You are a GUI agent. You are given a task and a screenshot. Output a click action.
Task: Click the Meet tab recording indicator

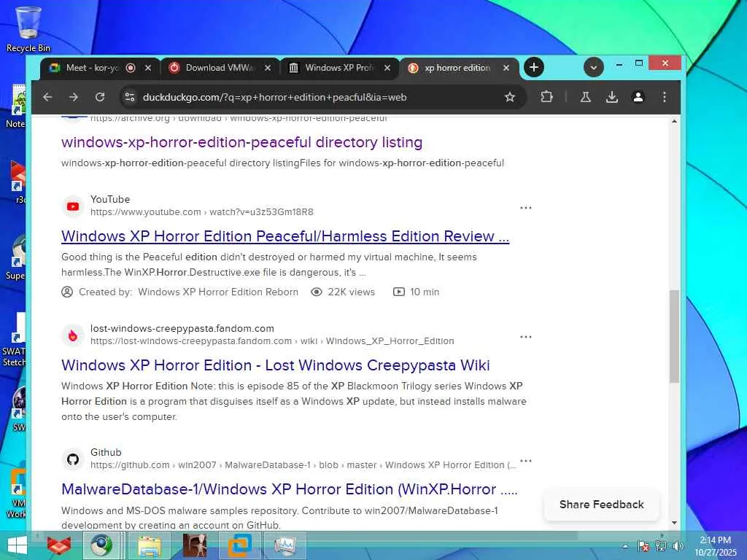click(x=131, y=68)
